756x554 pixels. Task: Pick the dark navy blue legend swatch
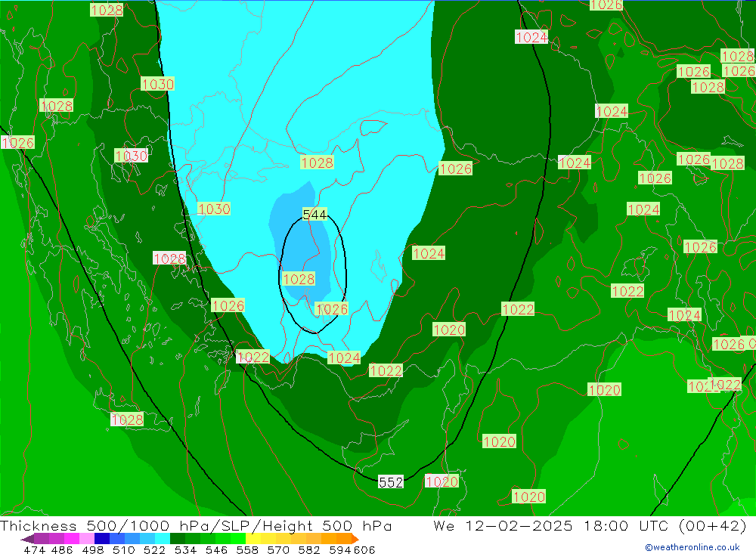coord(102,539)
